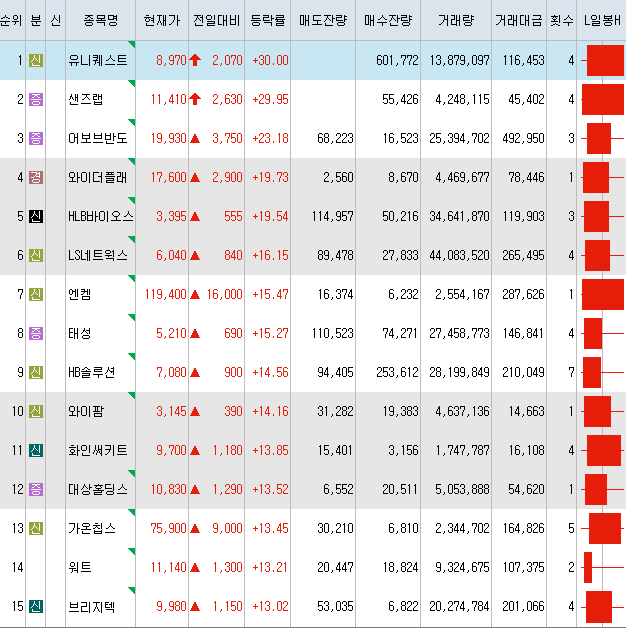Viewport: 626px width, 630px height.
Task: Select stock name 유니퀘스트
Action: (x=98, y=60)
